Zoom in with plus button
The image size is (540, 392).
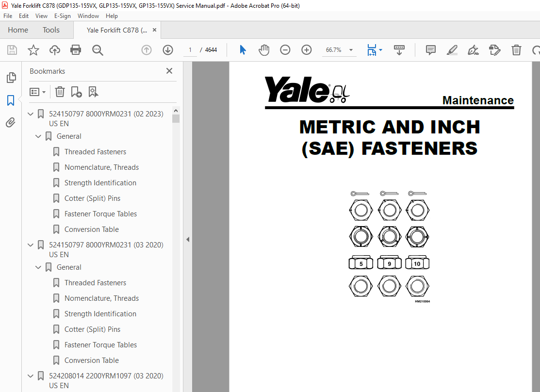pos(307,50)
